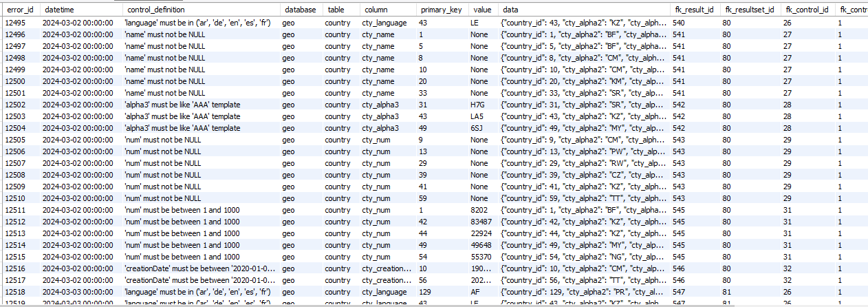This screenshot has height=307, width=868.
Task: Click the data JSON cell in row 12515
Action: (x=584, y=257)
